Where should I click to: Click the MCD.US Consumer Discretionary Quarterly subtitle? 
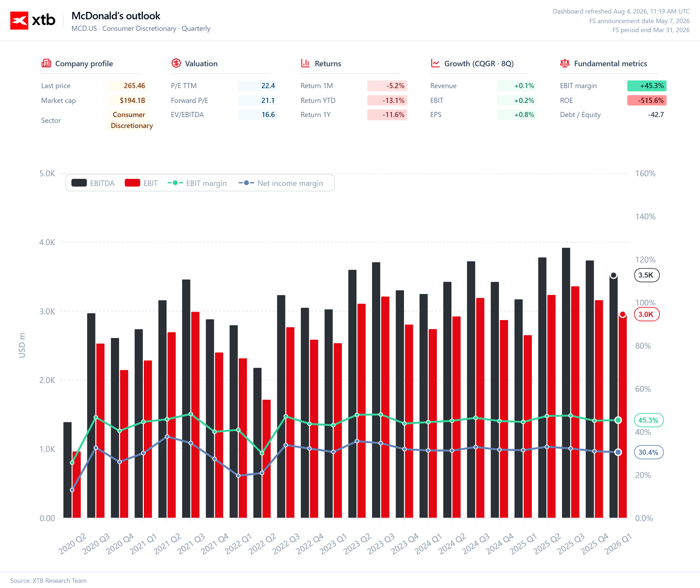click(141, 28)
